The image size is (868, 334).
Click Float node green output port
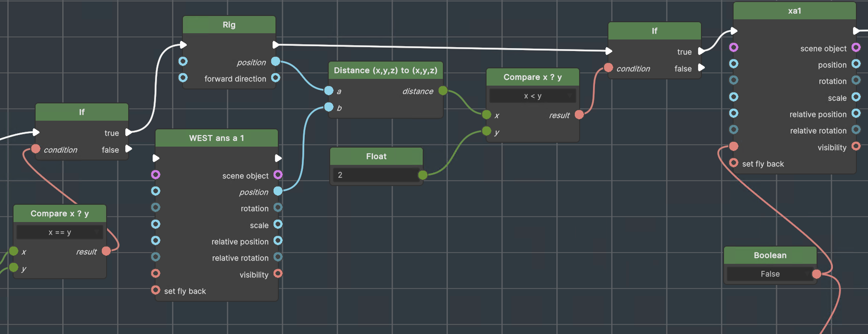pyautogui.click(x=422, y=175)
